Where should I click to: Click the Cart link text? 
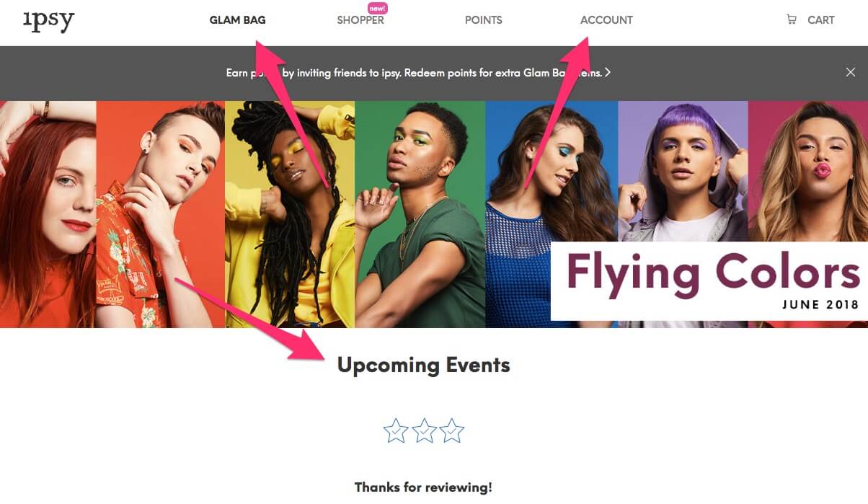pos(821,20)
